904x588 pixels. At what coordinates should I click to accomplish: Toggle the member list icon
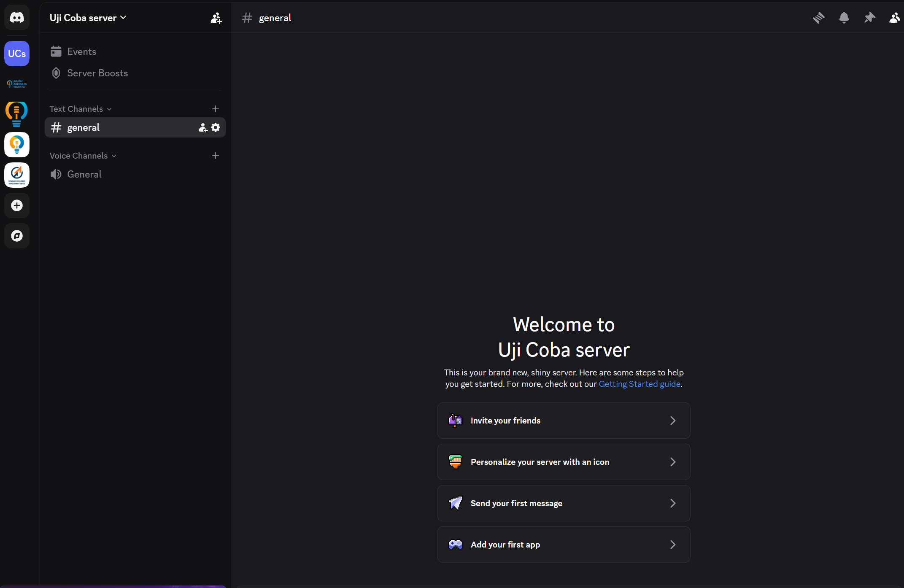click(x=894, y=18)
